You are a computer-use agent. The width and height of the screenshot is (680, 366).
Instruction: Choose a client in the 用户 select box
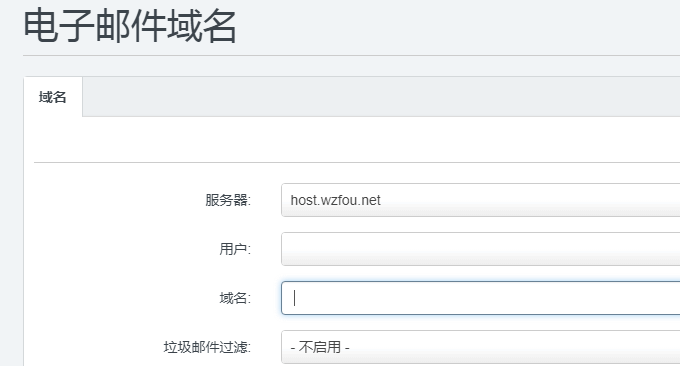[x=481, y=249]
